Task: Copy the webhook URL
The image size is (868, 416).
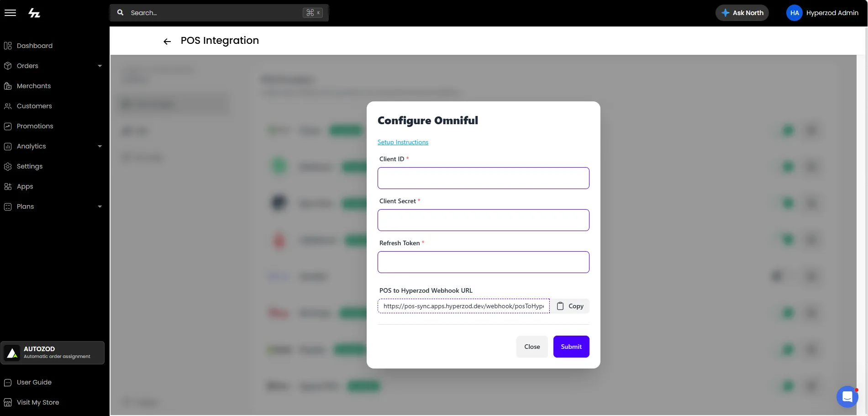Action: tap(570, 306)
